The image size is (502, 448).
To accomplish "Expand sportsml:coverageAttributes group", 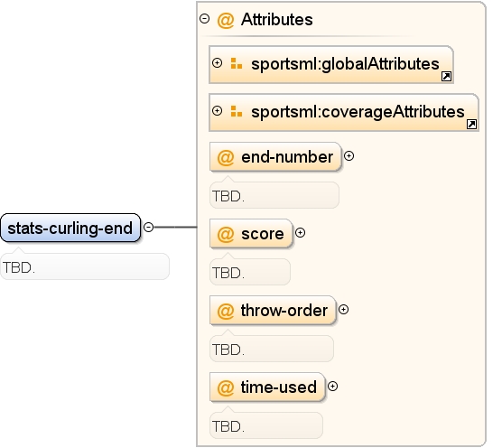I will click(217, 111).
